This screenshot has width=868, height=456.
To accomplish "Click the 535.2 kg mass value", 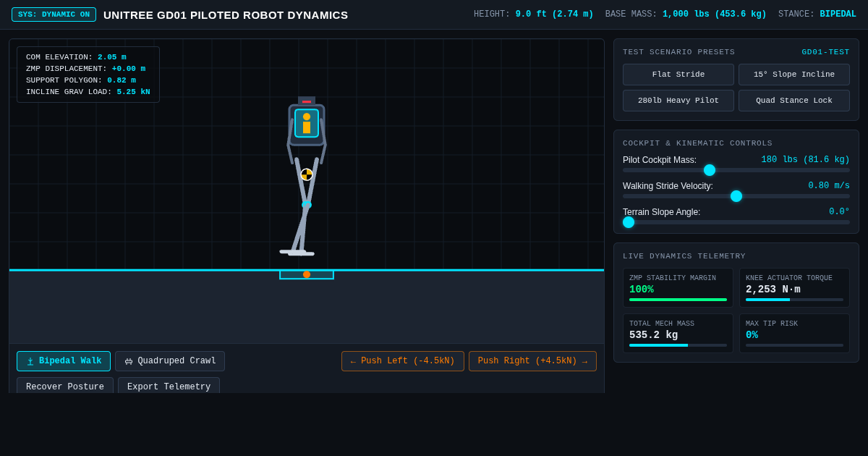I will (654, 335).
